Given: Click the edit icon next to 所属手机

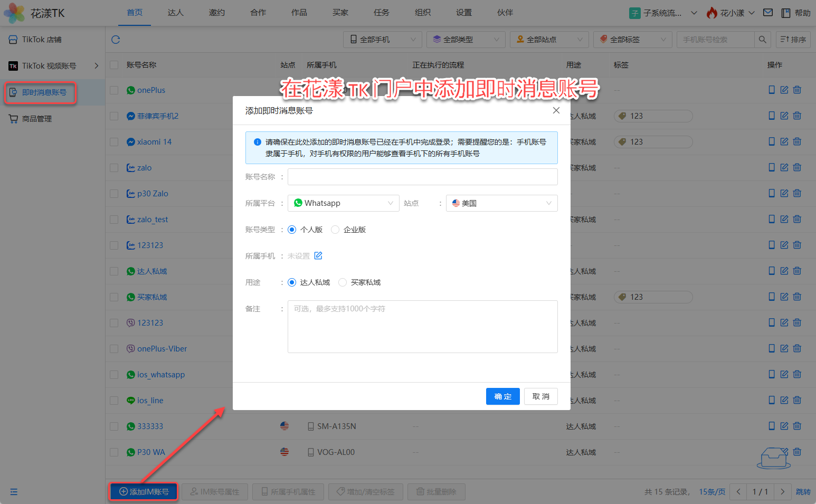Looking at the screenshot, I should (318, 256).
